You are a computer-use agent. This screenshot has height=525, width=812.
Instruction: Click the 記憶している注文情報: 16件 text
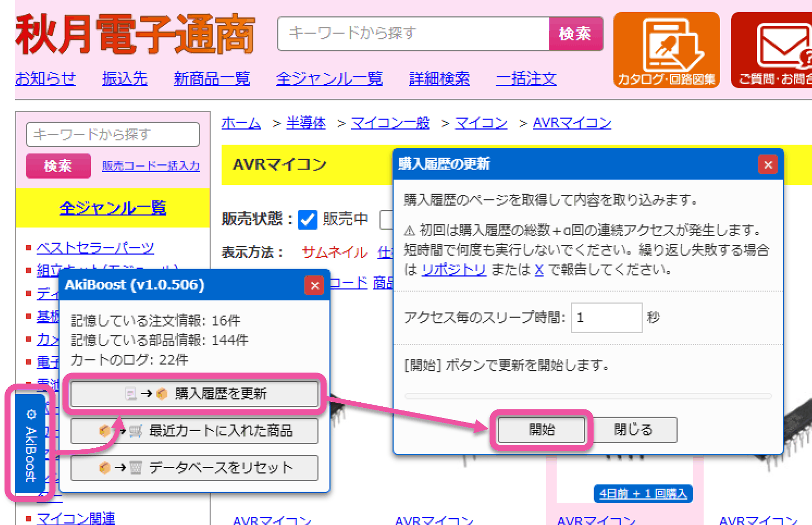pos(155,321)
